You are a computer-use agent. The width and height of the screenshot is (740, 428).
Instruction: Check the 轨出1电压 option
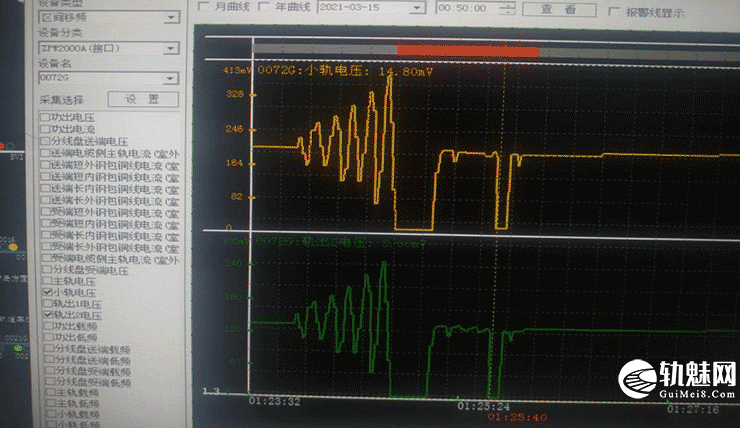point(48,303)
